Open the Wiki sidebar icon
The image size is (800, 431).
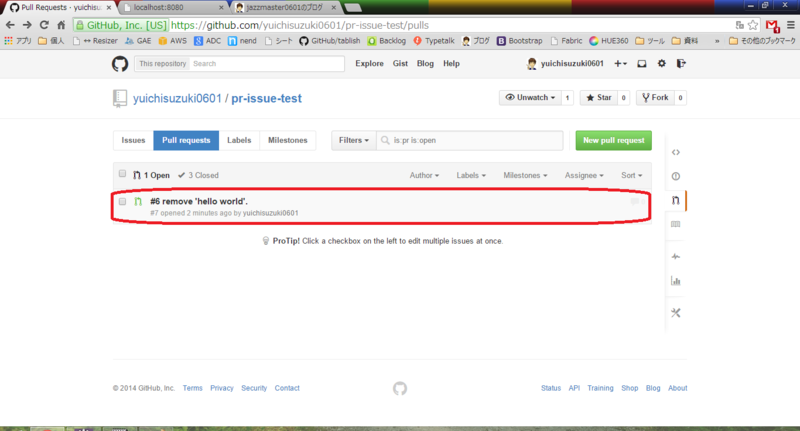[676, 224]
